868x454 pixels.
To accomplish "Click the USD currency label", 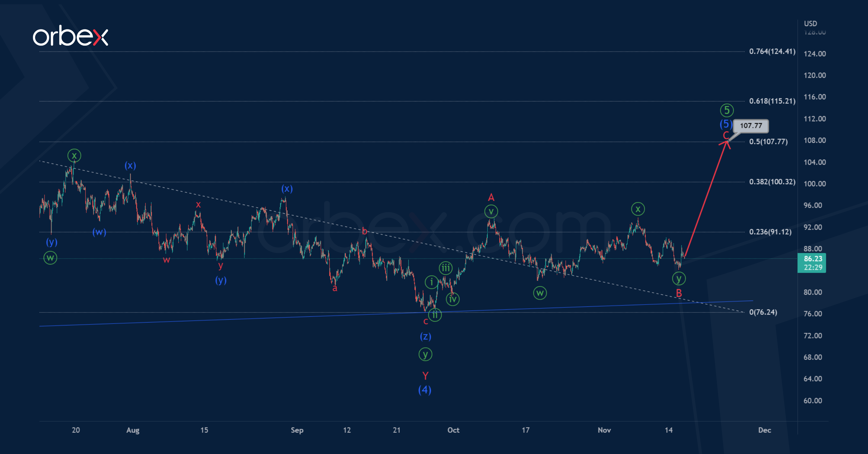I will [810, 24].
